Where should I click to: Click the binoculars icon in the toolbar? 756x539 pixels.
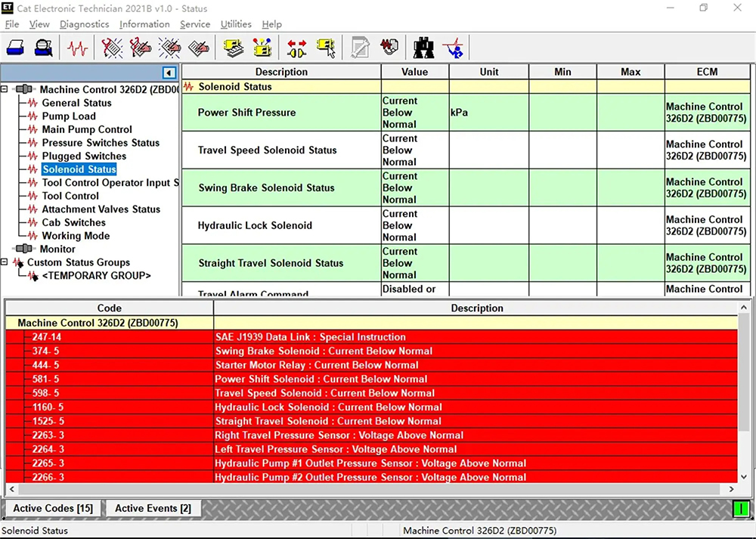(423, 48)
